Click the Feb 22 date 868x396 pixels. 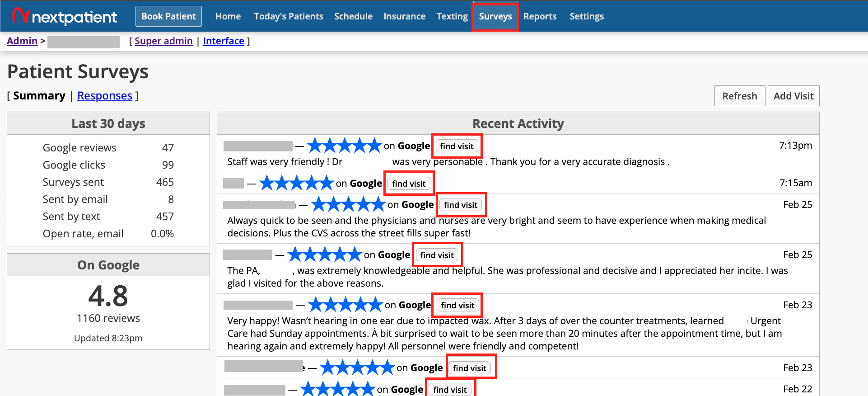pos(798,389)
